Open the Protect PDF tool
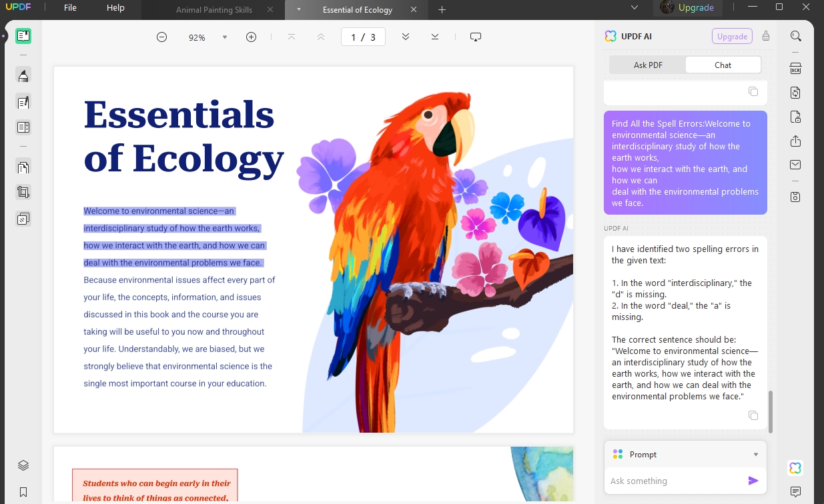Screen dimensions: 824x504 pyautogui.click(x=795, y=116)
